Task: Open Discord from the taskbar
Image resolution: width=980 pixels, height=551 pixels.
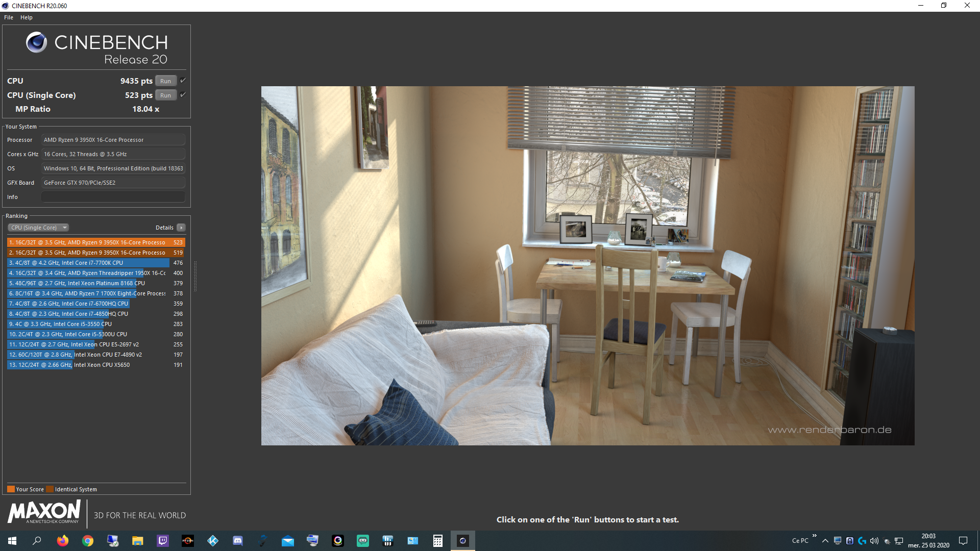Action: pos(238,541)
